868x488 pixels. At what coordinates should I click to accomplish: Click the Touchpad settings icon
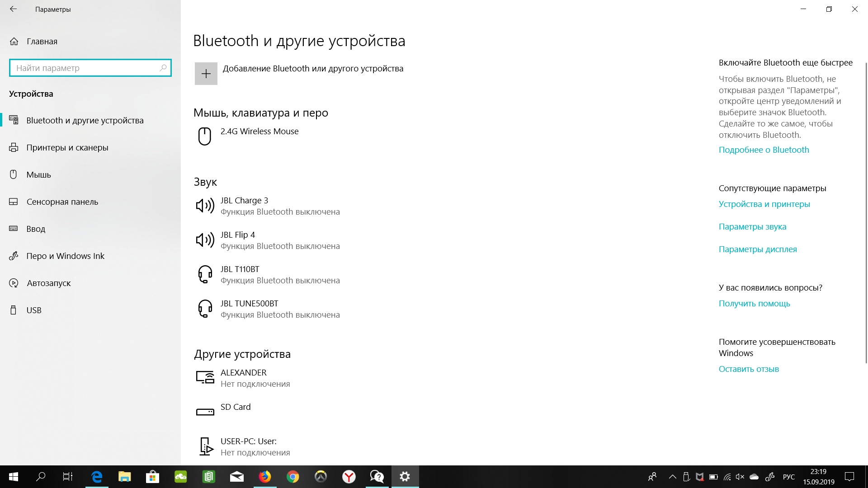[14, 202]
